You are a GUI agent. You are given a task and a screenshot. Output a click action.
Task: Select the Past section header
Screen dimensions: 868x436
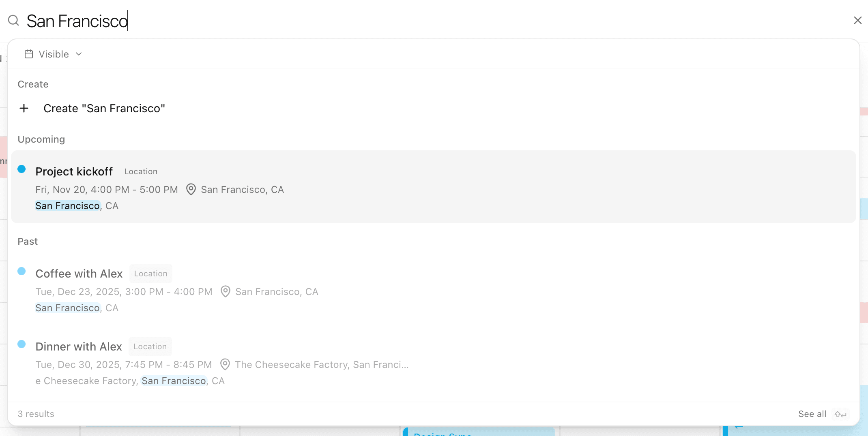coord(28,241)
